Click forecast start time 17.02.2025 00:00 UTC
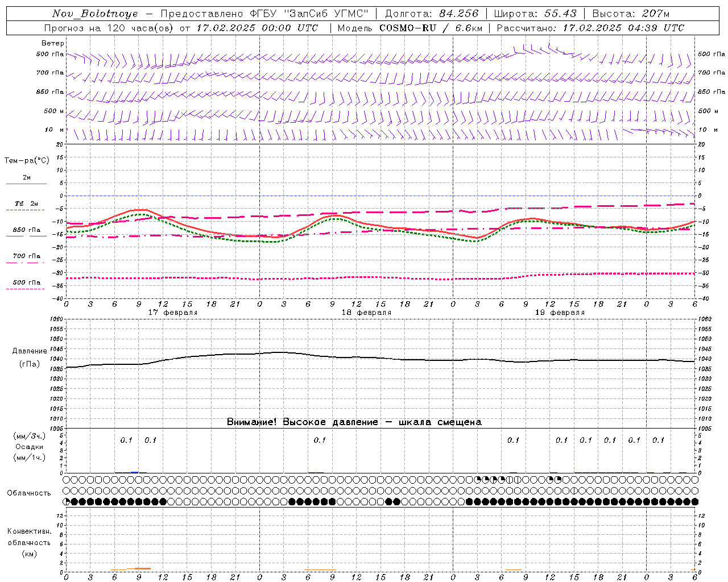The width and height of the screenshot is (728, 582). tap(257, 28)
